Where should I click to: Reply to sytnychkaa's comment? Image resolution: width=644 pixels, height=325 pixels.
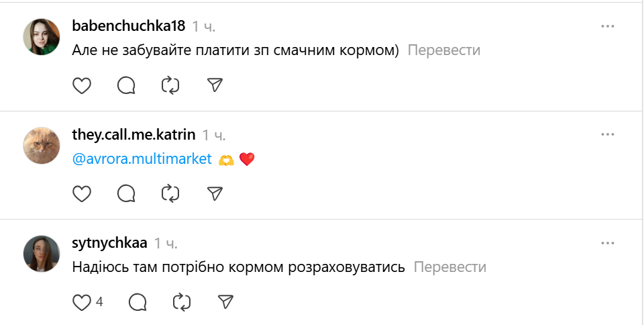[137, 302]
